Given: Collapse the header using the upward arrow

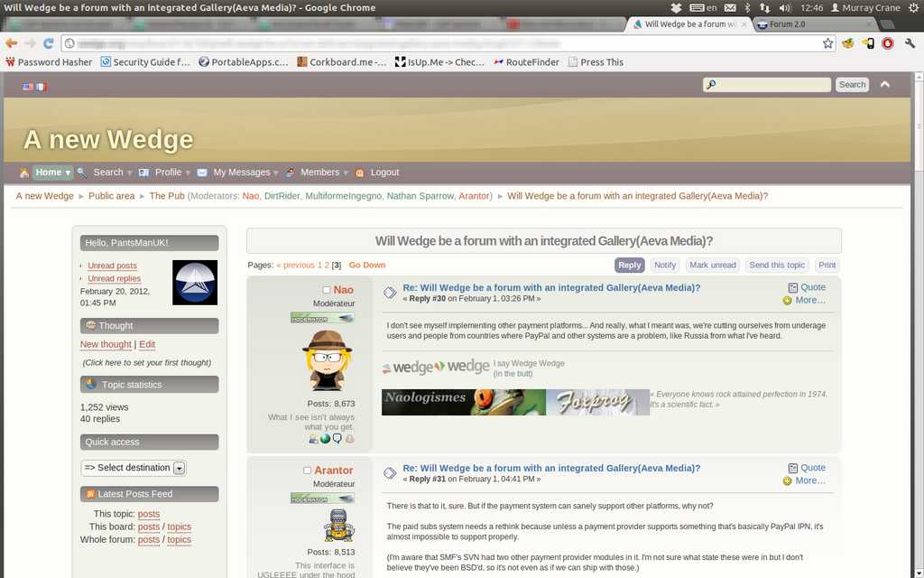Looking at the screenshot, I should pyautogui.click(x=884, y=84).
